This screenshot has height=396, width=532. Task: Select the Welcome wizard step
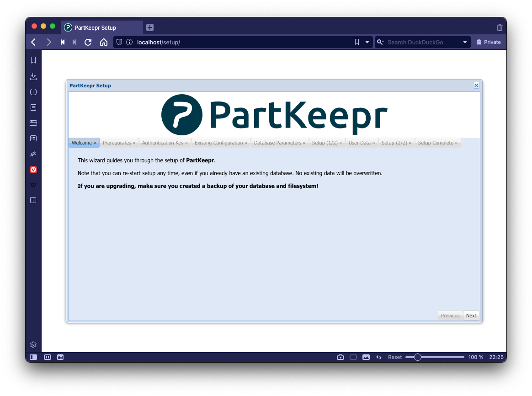tap(84, 143)
